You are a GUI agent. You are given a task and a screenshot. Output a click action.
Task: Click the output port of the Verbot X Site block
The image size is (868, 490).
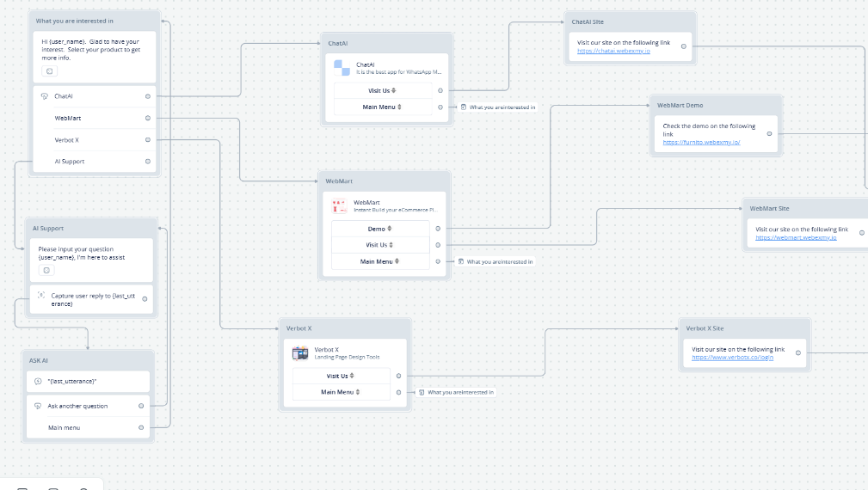click(x=798, y=352)
